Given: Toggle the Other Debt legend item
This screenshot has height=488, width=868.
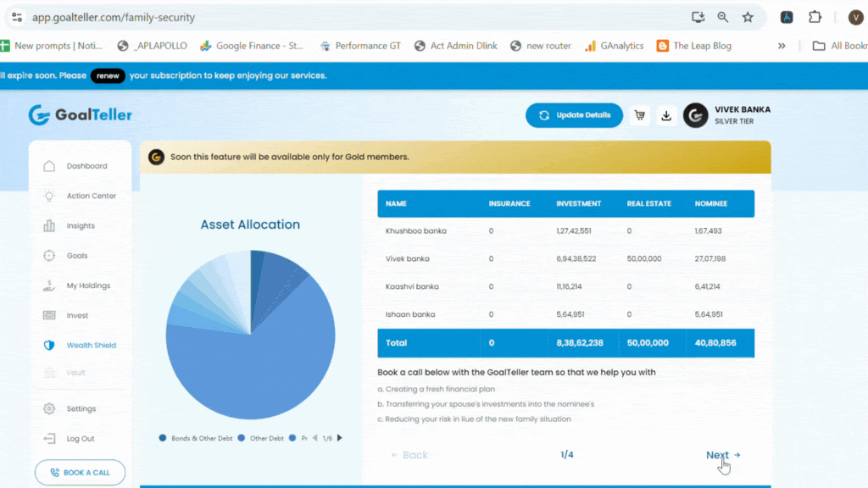Looking at the screenshot, I should [261, 438].
